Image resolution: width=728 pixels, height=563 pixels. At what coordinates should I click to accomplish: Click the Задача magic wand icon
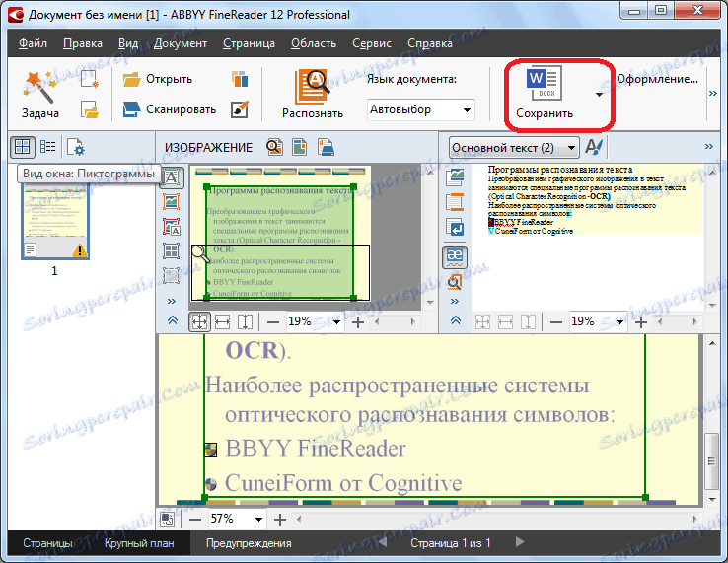[39, 88]
